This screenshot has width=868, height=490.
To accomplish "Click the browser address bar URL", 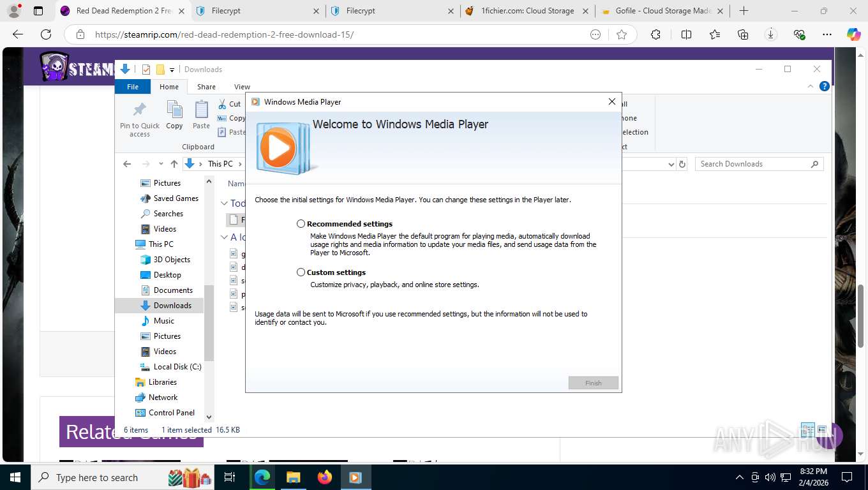I will tap(224, 34).
